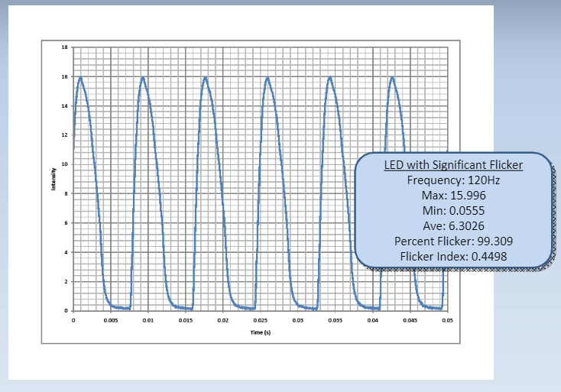Select the waveform peak just after 0.025 s
Screen dimensions: 561x392
268,77
